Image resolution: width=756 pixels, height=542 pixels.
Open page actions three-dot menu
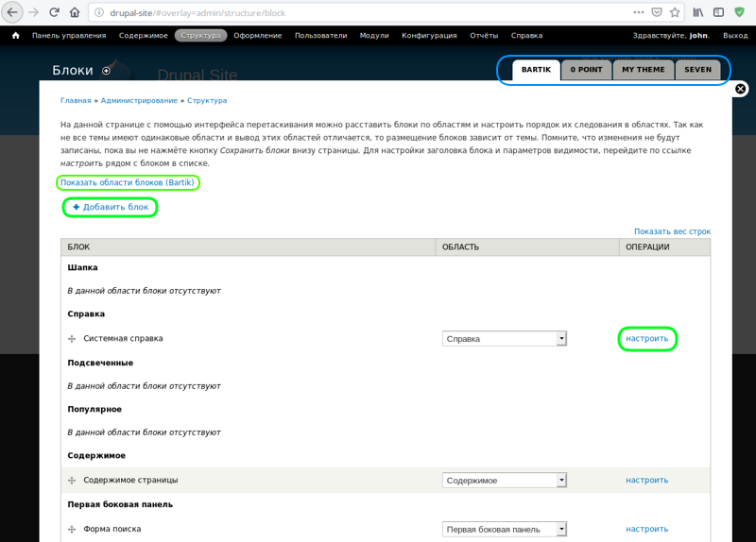point(639,12)
